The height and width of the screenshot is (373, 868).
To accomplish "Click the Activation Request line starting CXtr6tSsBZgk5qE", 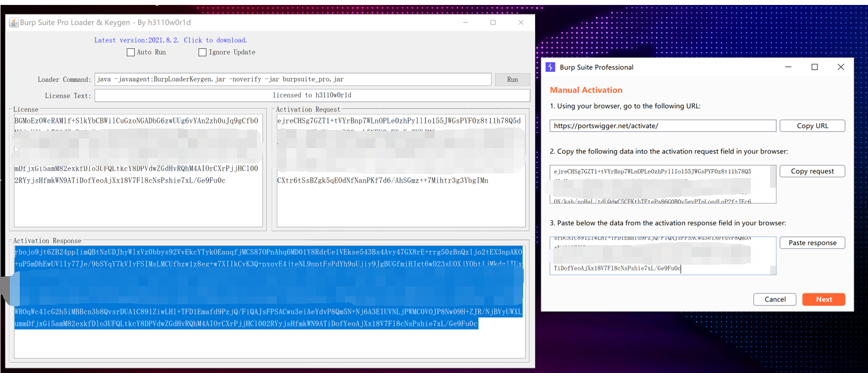I will 383,180.
